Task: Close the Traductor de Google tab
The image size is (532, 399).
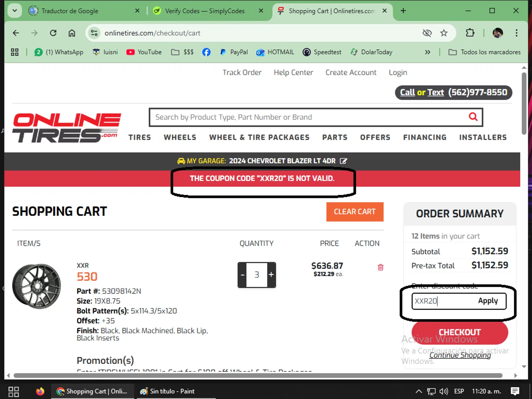Action: [137, 11]
